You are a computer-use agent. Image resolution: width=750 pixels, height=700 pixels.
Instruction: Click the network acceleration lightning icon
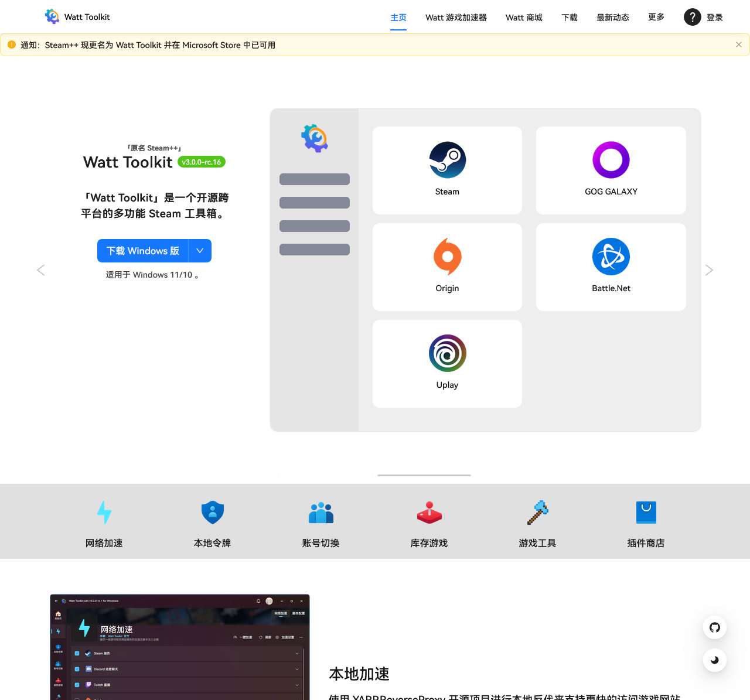(x=104, y=513)
